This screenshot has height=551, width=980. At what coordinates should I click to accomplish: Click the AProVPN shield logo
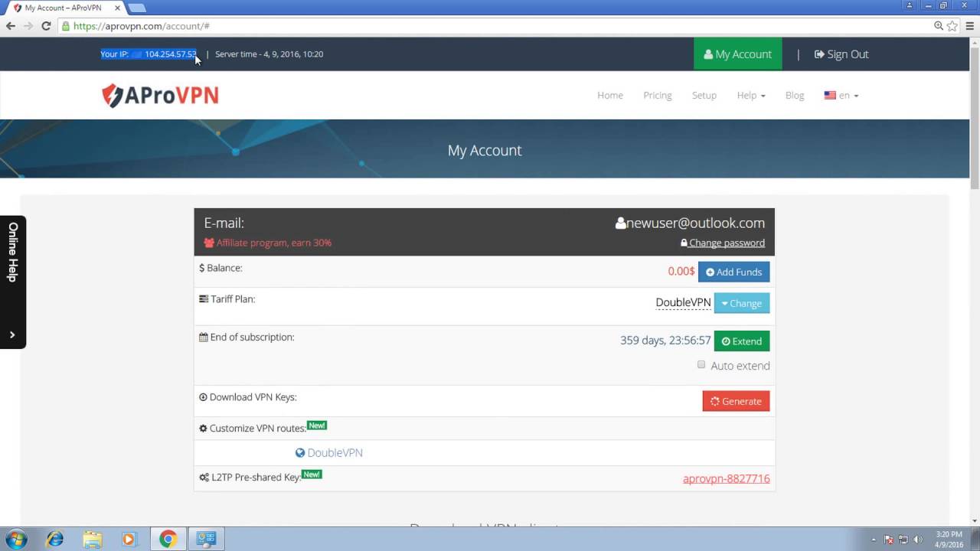(160, 96)
